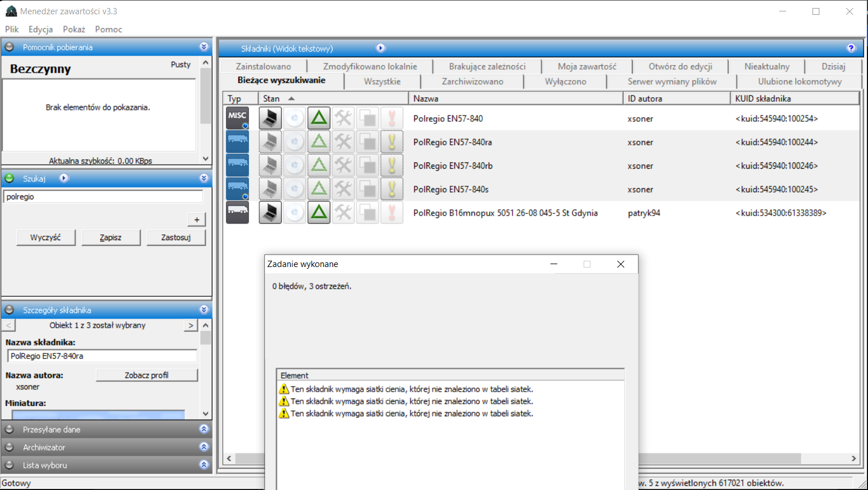The height and width of the screenshot is (490, 868).
Task: Open the Edycja menu
Action: click(x=41, y=29)
